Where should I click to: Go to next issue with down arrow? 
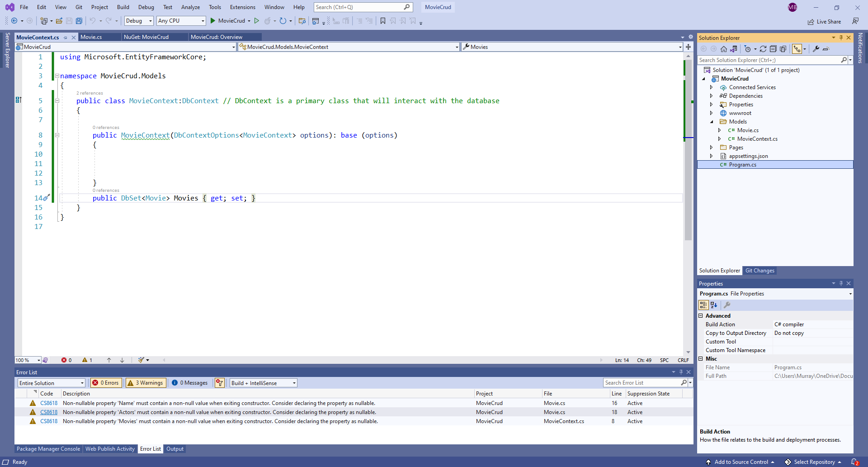point(122,360)
